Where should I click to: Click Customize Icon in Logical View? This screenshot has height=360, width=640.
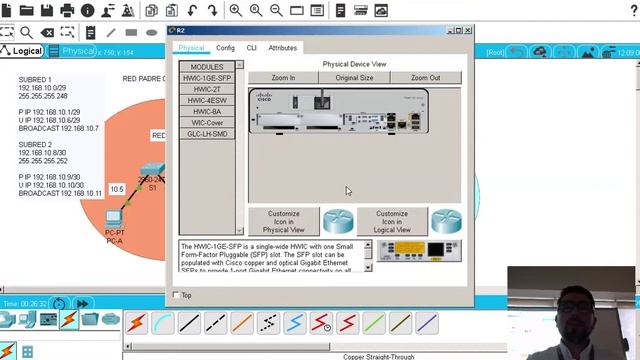(x=392, y=222)
